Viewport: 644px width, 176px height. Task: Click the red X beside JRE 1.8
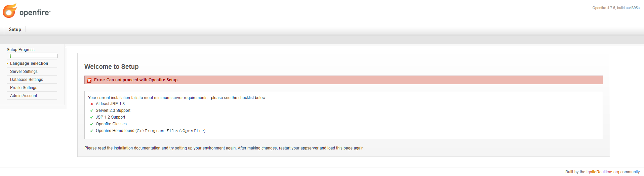point(91,104)
